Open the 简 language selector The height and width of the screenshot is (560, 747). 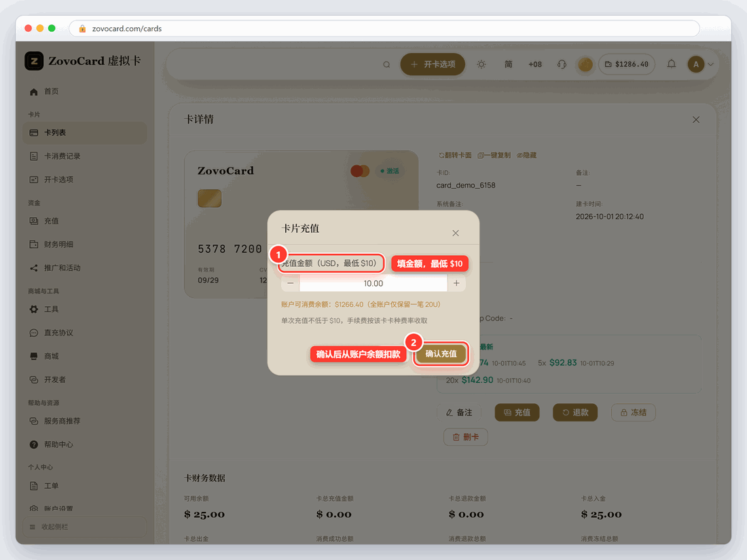[509, 64]
